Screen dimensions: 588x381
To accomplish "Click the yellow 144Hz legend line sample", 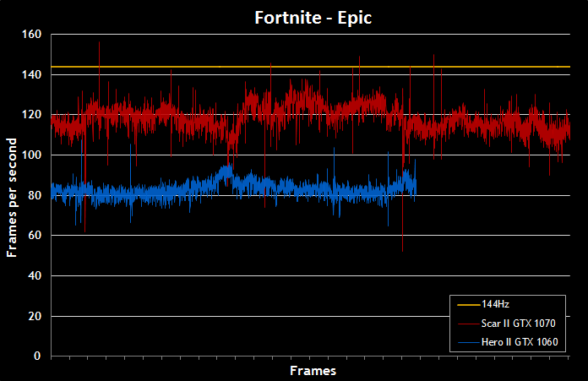I will [x=469, y=305].
